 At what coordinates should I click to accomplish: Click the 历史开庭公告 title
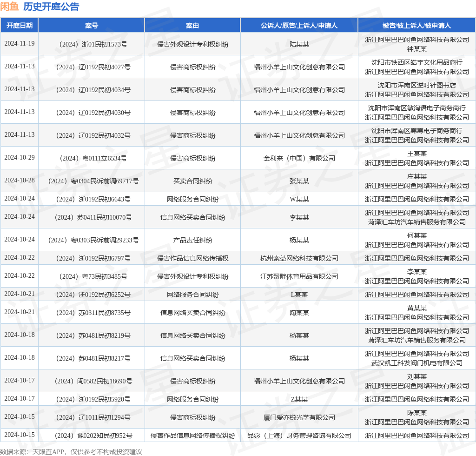click(51, 7)
